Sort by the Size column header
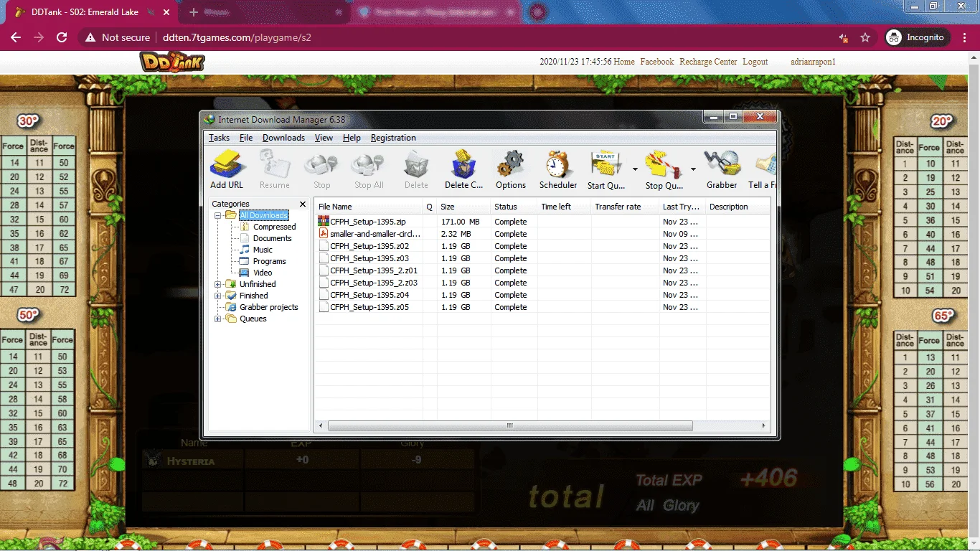 pyautogui.click(x=463, y=207)
